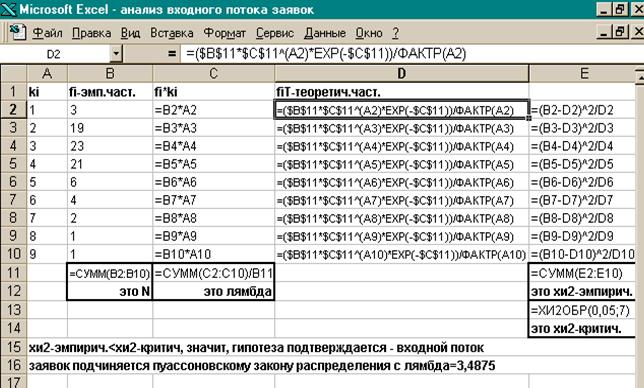Click cell containing =СУММ(C2:C10)/B11
This screenshot has width=644, height=388.
coord(213,273)
